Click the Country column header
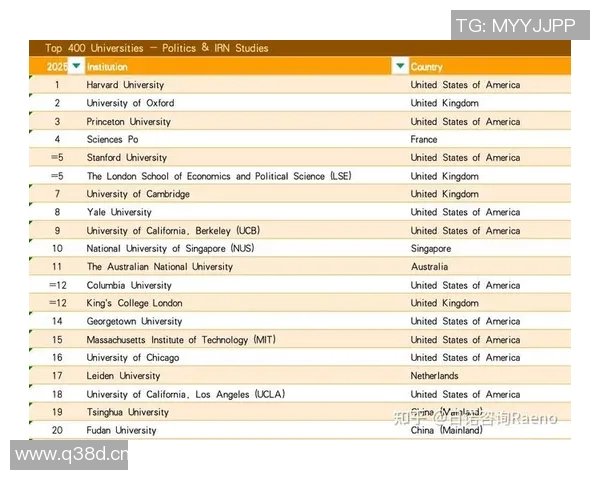This screenshot has height=480, width=600. click(427, 67)
